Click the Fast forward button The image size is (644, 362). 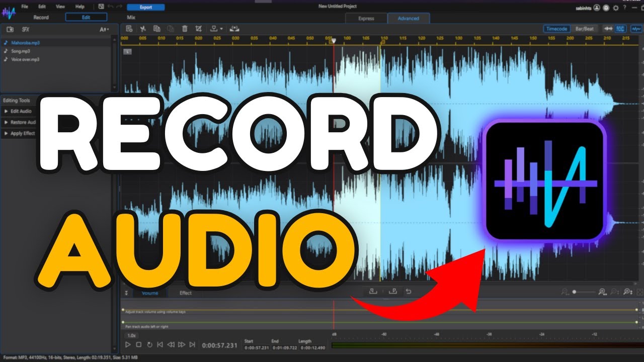click(182, 344)
